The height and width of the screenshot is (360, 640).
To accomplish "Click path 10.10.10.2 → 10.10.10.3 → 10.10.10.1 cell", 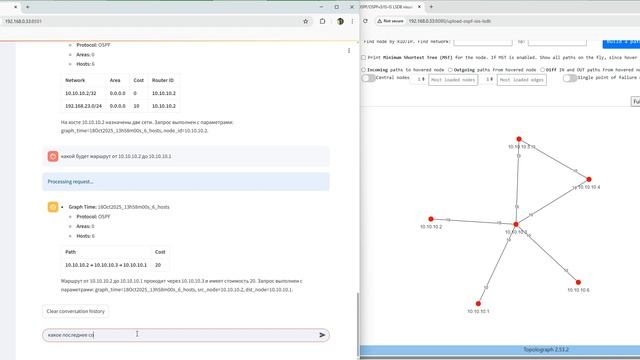I will point(106,265).
